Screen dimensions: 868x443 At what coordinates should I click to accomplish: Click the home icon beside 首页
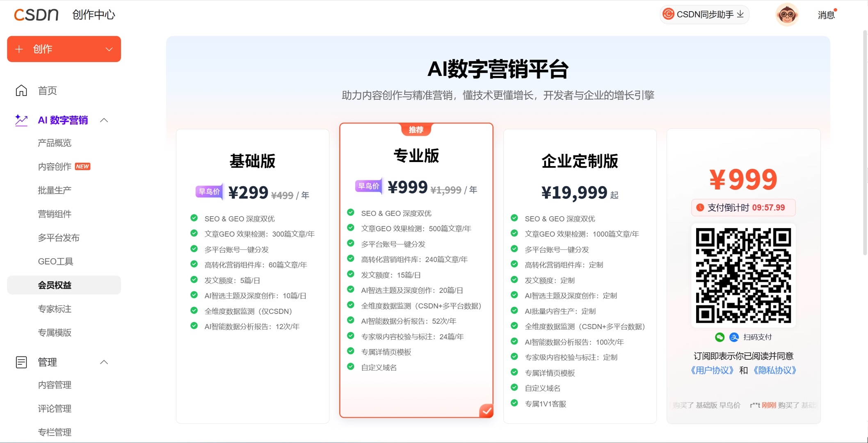[21, 90]
